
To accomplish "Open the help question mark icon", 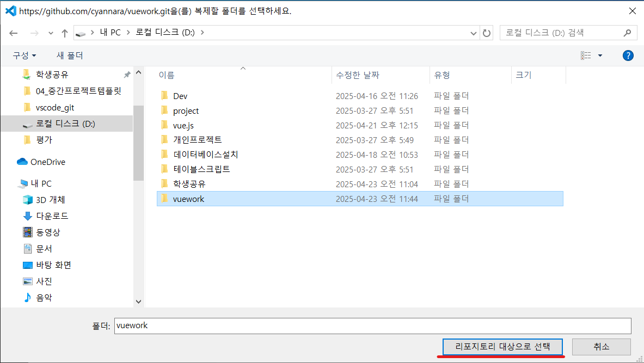I will [628, 56].
